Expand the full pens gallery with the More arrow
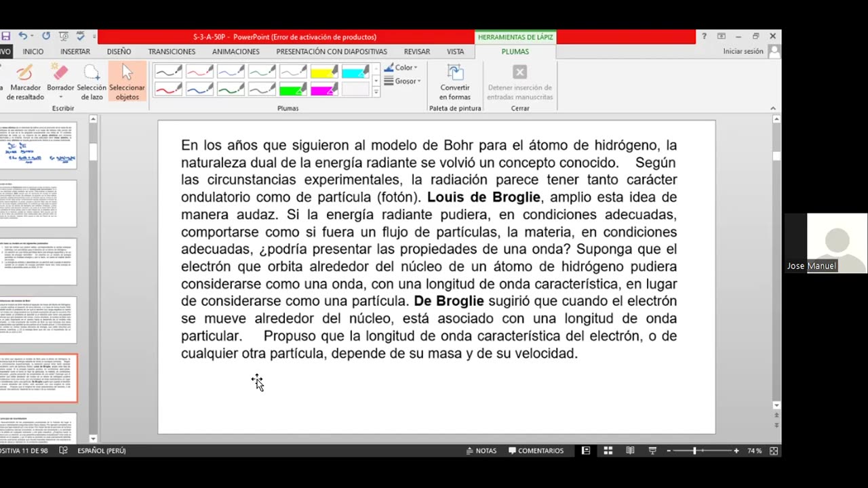The image size is (868, 488). click(x=376, y=92)
